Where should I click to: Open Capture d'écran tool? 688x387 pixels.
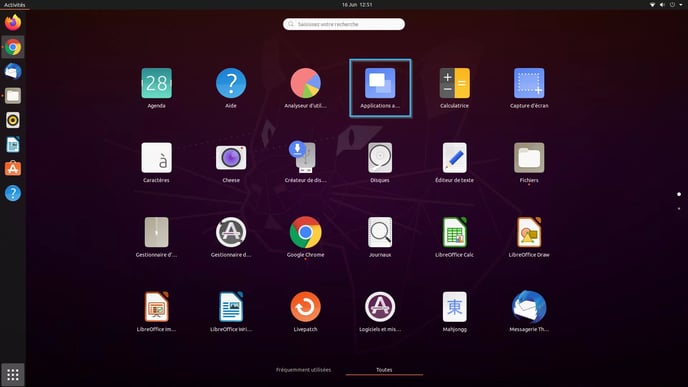click(529, 83)
